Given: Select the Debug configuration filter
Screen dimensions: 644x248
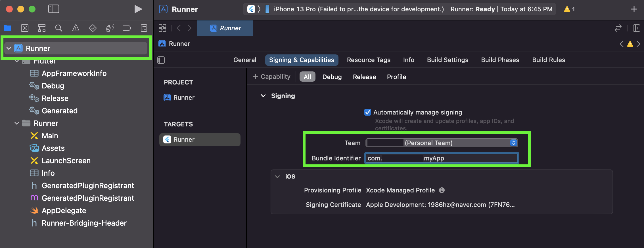Looking at the screenshot, I should click(332, 77).
